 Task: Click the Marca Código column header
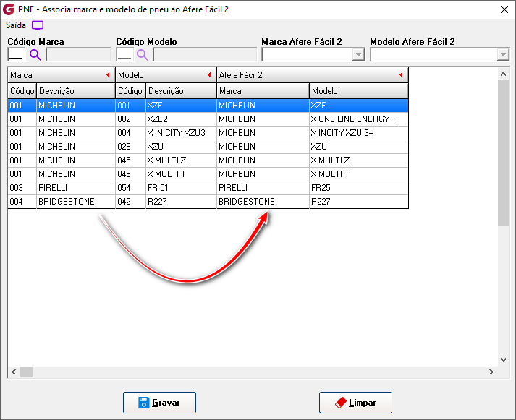point(22,90)
